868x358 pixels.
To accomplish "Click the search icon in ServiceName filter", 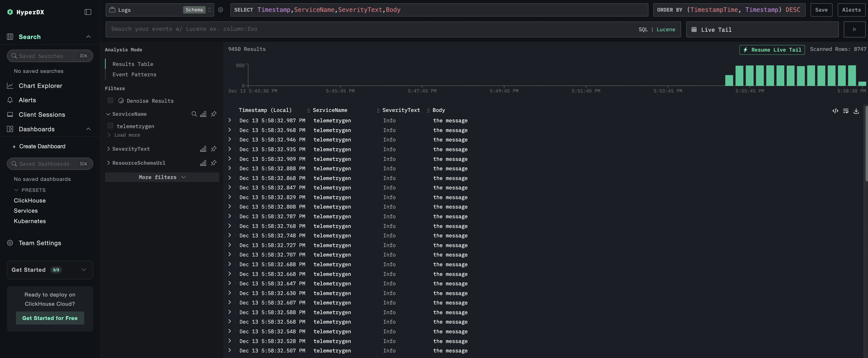I will (x=194, y=114).
